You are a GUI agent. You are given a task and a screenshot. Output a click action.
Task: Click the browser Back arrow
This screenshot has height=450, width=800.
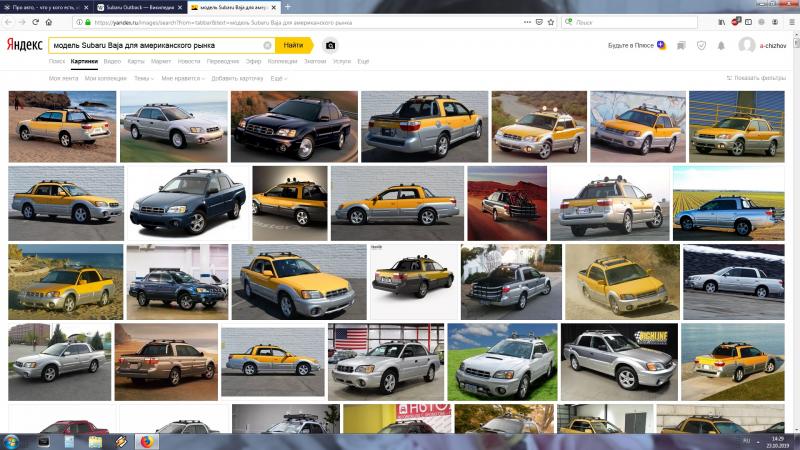(8, 22)
